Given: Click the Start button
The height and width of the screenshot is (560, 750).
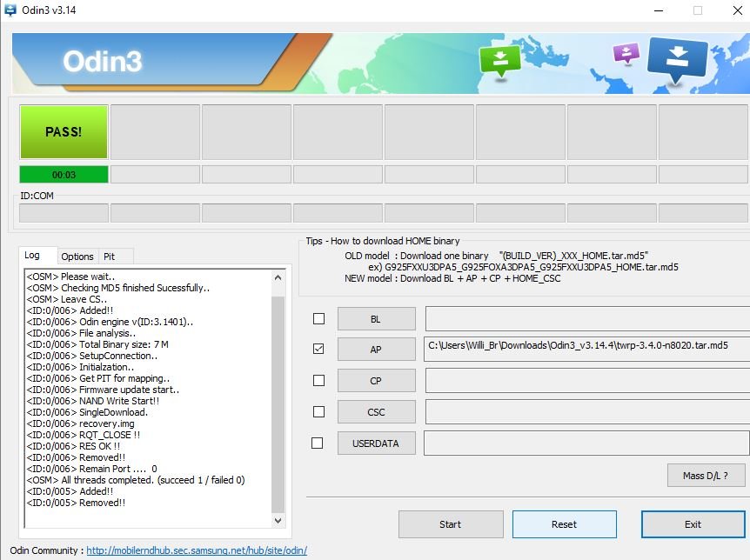Looking at the screenshot, I should (451, 524).
